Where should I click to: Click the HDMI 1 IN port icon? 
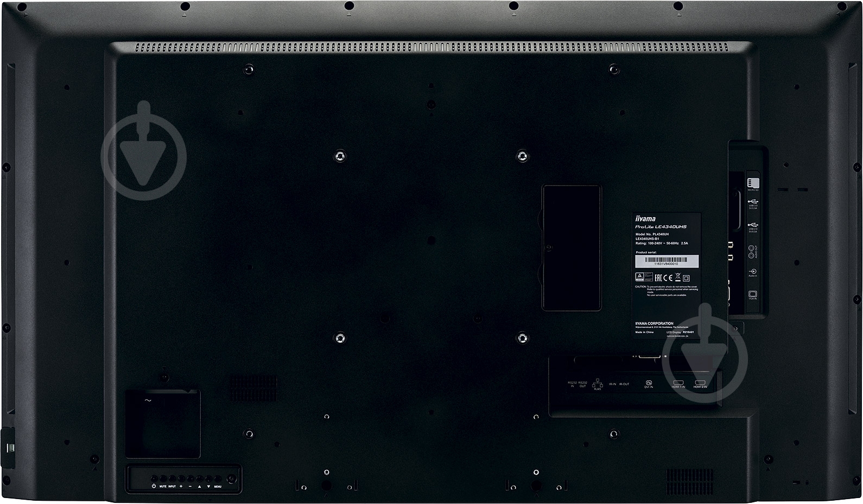point(678,382)
